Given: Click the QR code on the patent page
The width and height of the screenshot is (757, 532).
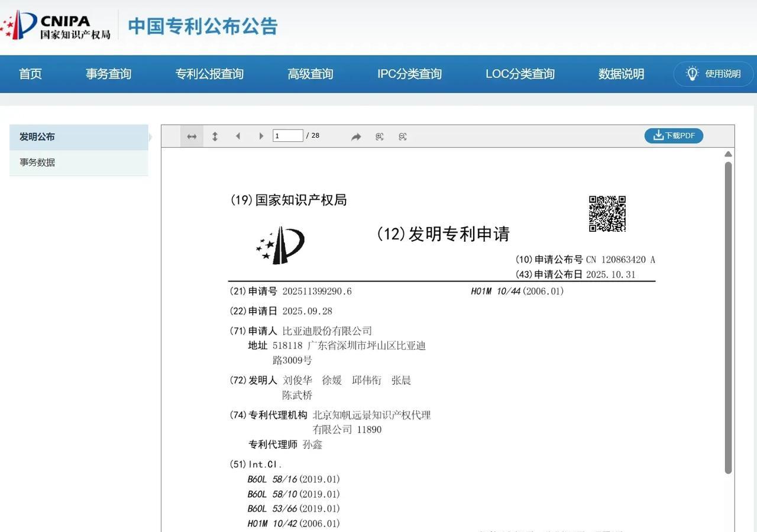Looking at the screenshot, I should point(607,214).
